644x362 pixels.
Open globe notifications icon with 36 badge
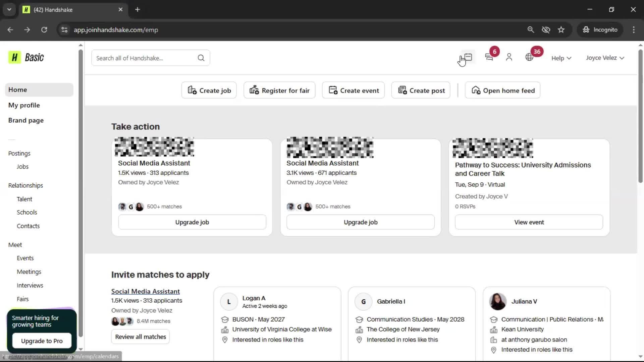point(529,57)
